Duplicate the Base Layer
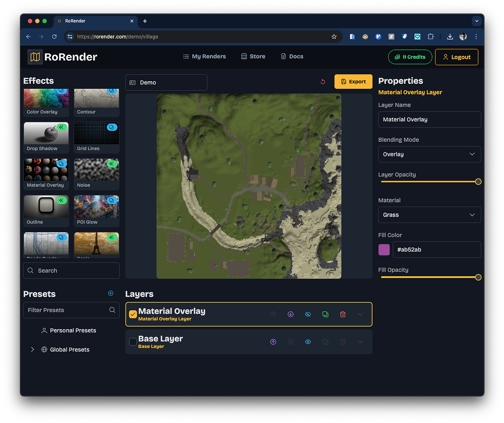The image size is (504, 423). pyautogui.click(x=325, y=341)
